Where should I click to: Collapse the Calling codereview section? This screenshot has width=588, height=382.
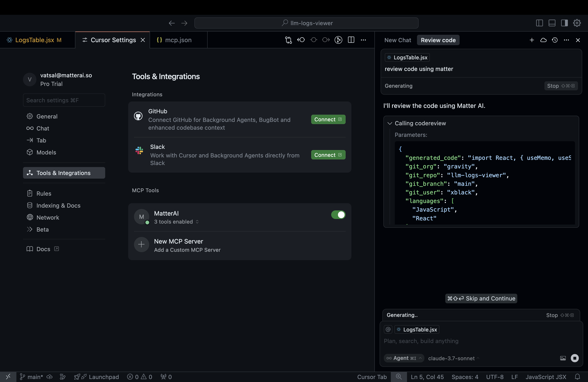[390, 123]
